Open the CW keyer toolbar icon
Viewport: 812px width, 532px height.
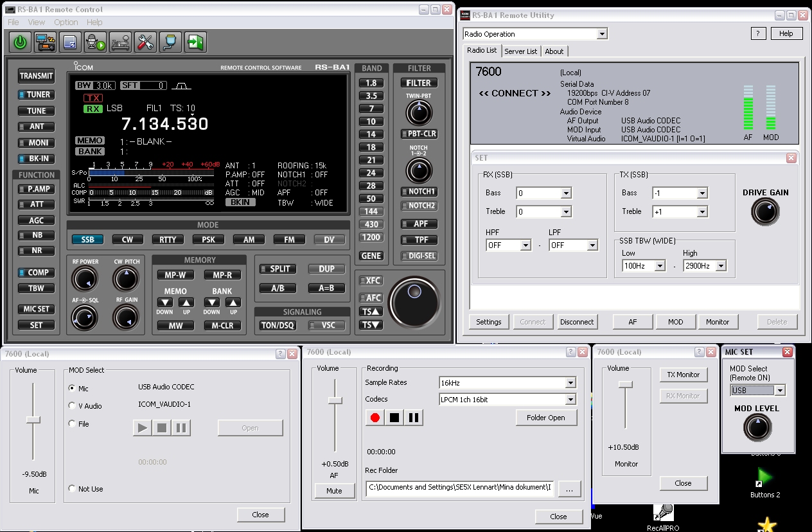click(120, 42)
